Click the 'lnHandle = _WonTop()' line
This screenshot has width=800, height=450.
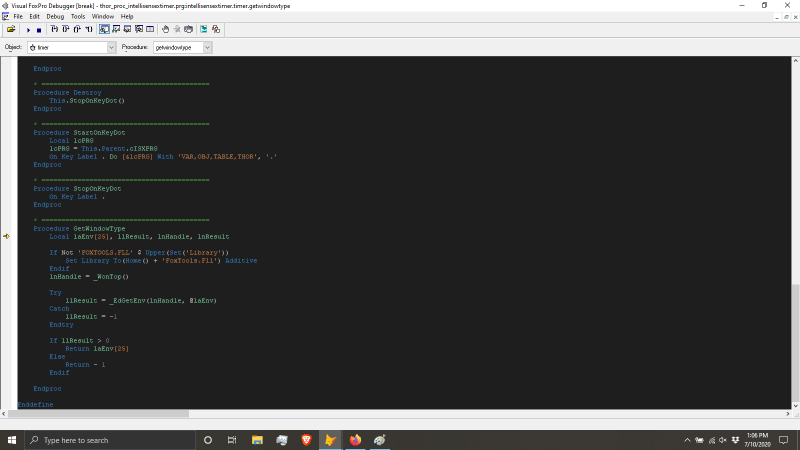point(89,277)
